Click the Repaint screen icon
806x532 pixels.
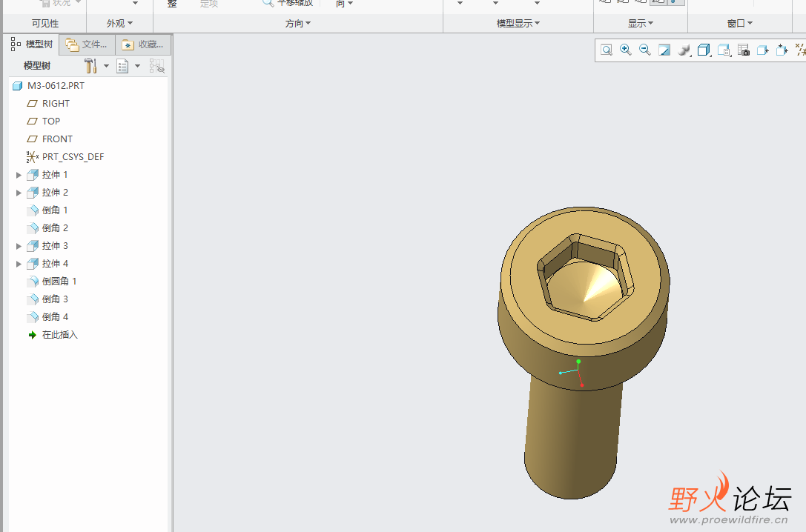[664, 50]
